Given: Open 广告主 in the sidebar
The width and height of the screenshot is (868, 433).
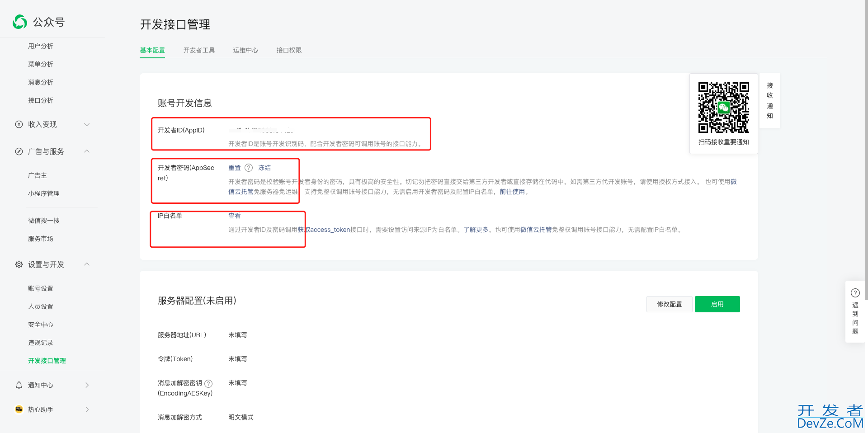Looking at the screenshot, I should 38,175.
